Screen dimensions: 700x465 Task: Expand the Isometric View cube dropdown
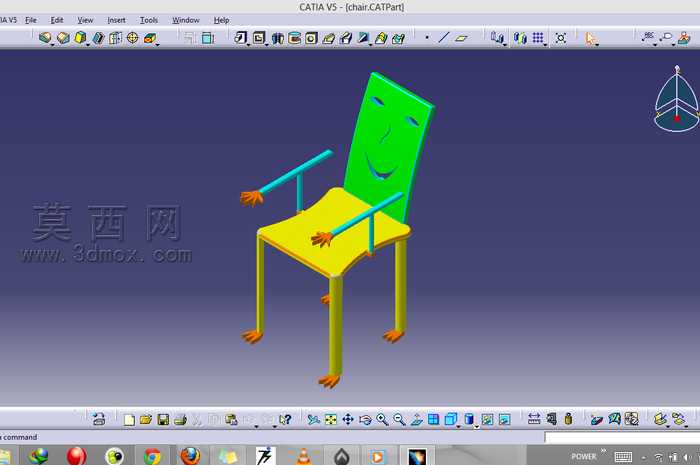[458, 427]
